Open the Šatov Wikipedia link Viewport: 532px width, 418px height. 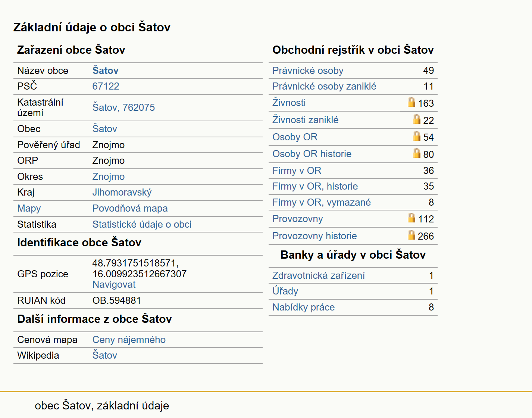click(104, 355)
